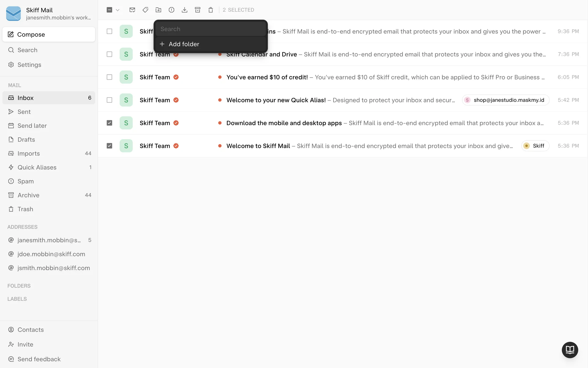Open the help book icon at bottom right
This screenshot has width=588, height=368.
[x=570, y=350]
